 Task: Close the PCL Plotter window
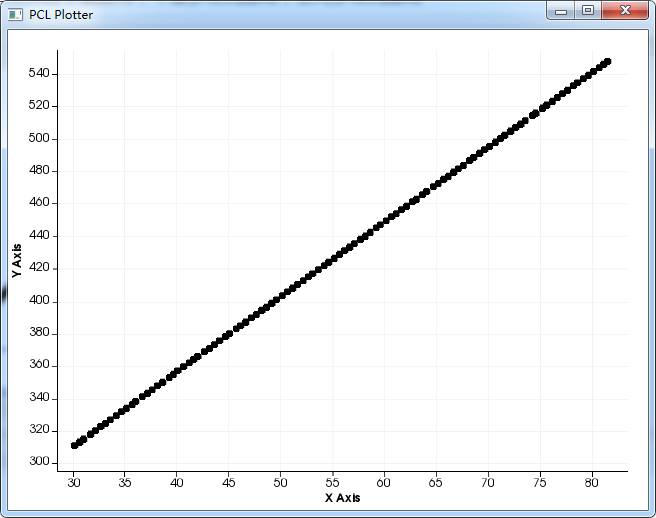pyautogui.click(x=625, y=10)
